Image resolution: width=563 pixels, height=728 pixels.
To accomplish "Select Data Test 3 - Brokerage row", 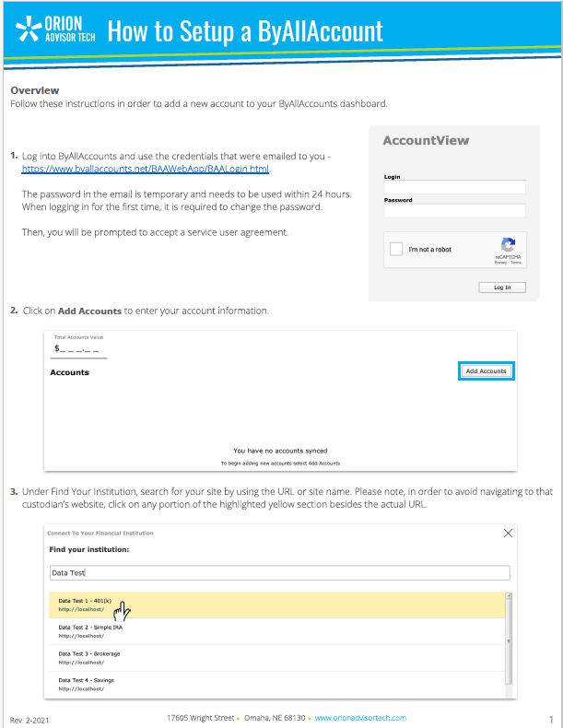I will 277,658.
